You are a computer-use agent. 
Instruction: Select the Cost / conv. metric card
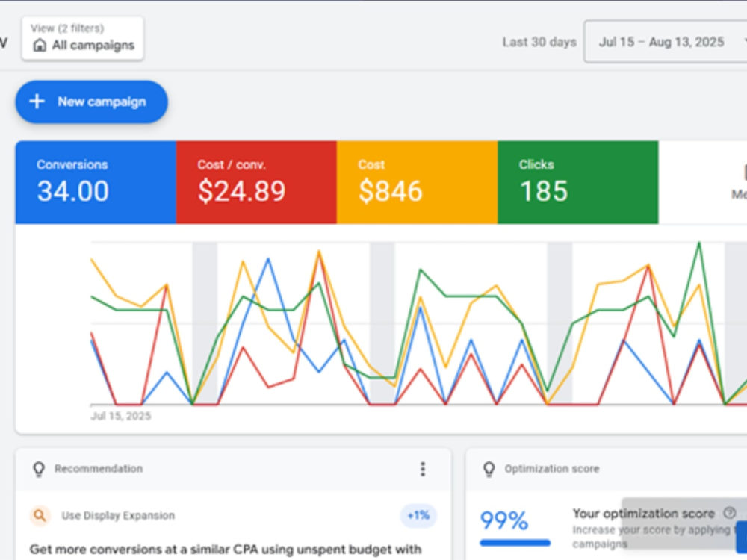click(x=256, y=182)
